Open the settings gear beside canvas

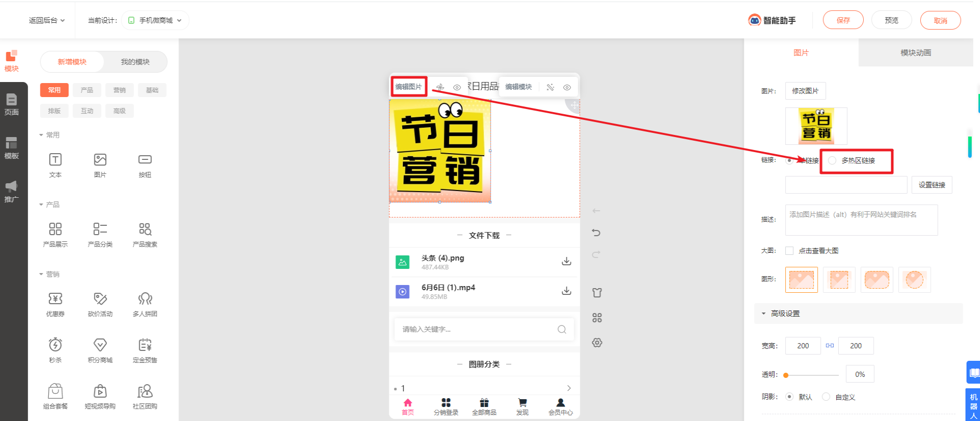(597, 343)
